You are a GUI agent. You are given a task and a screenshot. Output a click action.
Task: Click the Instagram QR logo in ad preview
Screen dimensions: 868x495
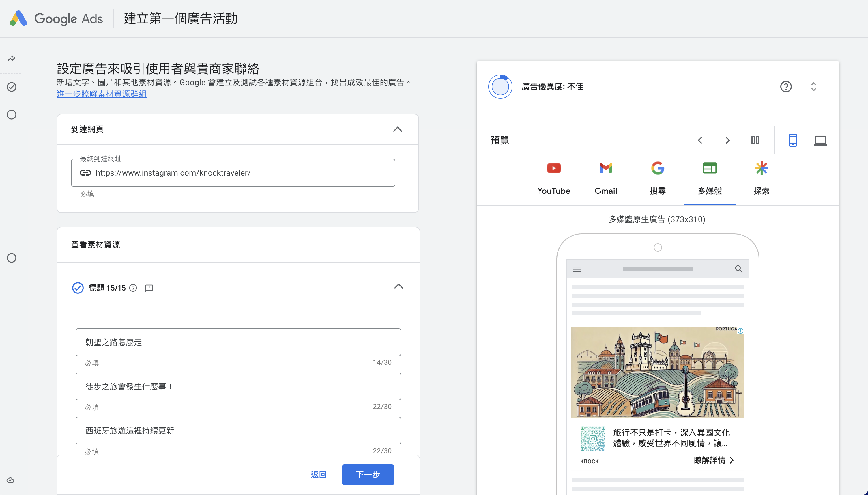tap(593, 439)
